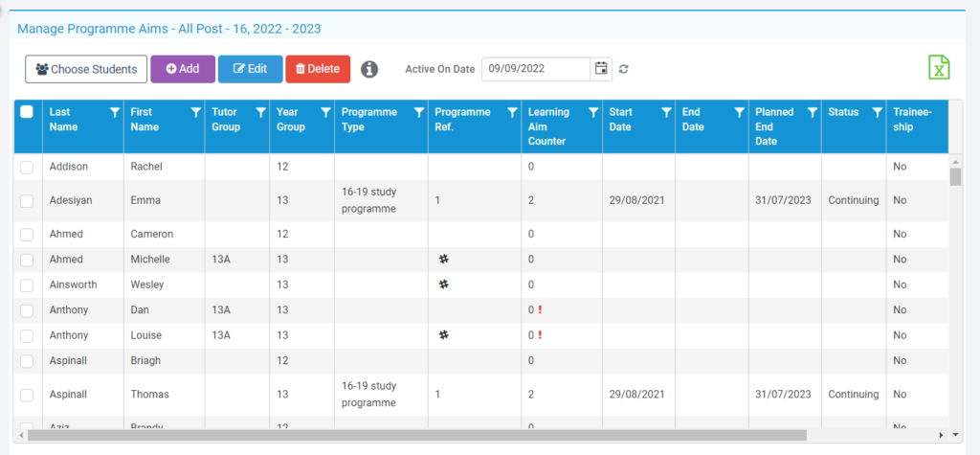Filter the First Name column
The image size is (980, 455).
point(195,113)
